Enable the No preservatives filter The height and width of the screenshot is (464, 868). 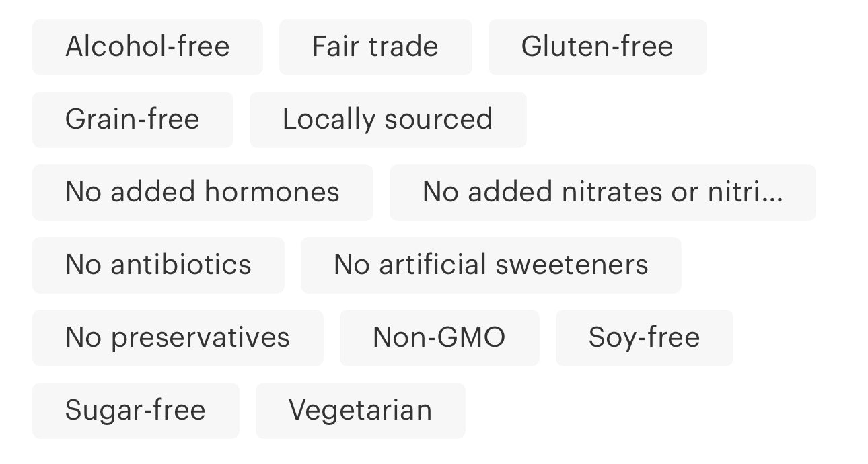(178, 338)
